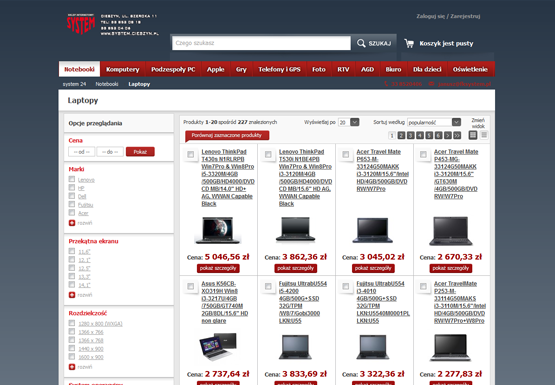Open the RTV category
555x385 pixels.
coord(343,69)
